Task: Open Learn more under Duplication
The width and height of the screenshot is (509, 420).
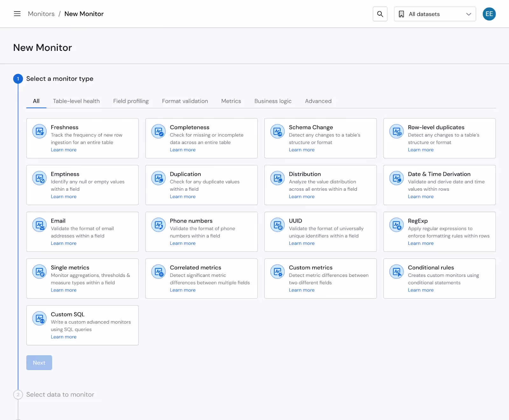Action: click(183, 196)
